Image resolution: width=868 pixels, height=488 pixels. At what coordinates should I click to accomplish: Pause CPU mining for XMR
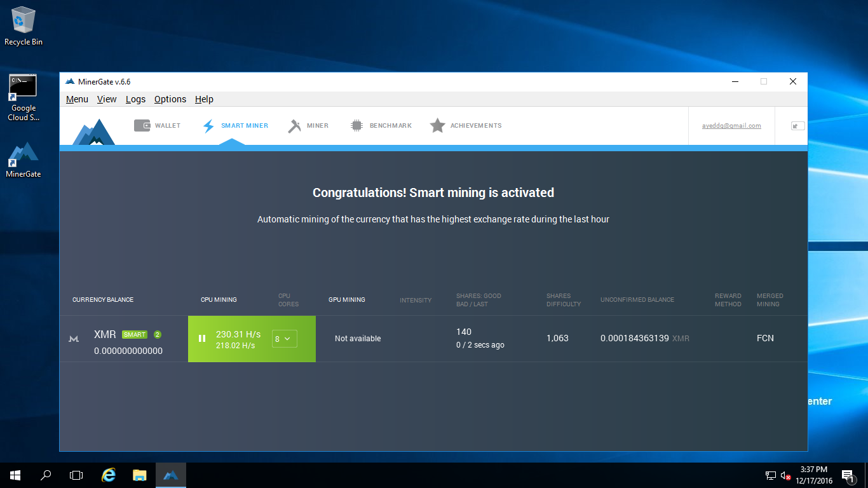click(202, 339)
